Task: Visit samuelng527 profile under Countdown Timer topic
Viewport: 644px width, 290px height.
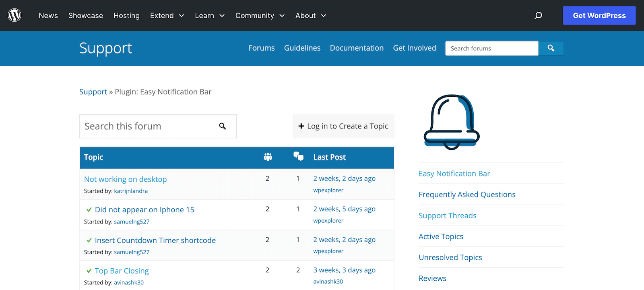Action: [x=132, y=252]
